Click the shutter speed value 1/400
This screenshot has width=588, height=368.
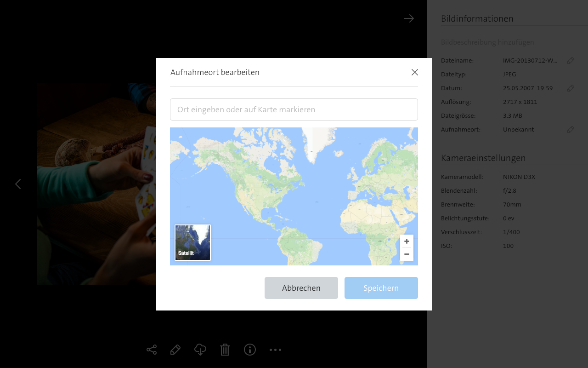tap(511, 232)
